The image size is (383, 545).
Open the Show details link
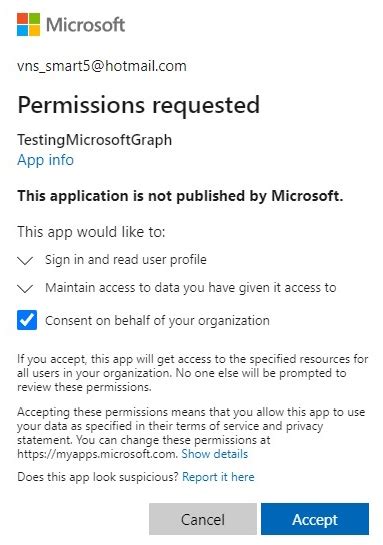pyautogui.click(x=215, y=454)
